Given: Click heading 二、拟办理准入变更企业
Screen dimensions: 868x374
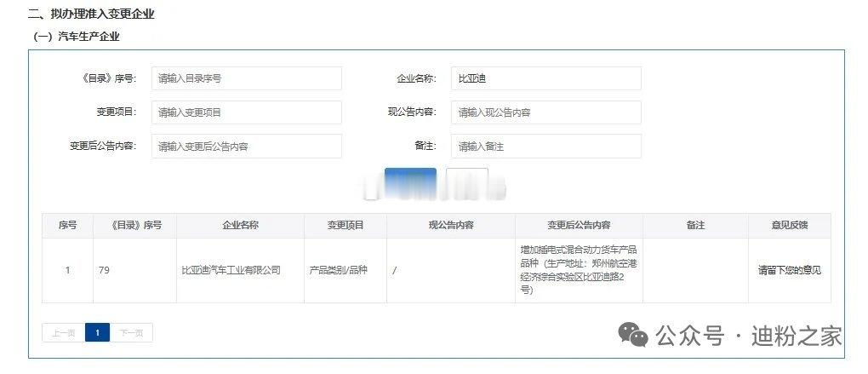Looking at the screenshot, I should (91, 15).
